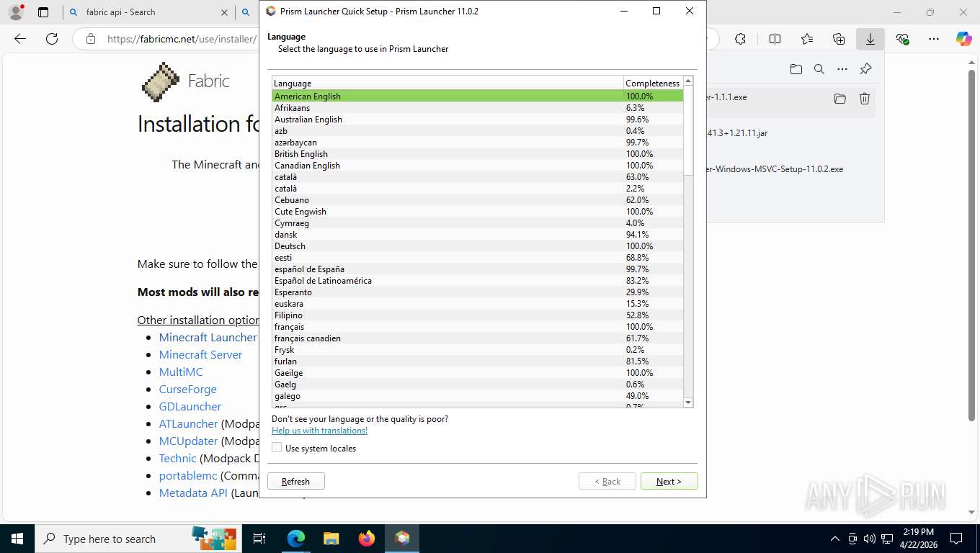Select français canadien language

click(477, 338)
